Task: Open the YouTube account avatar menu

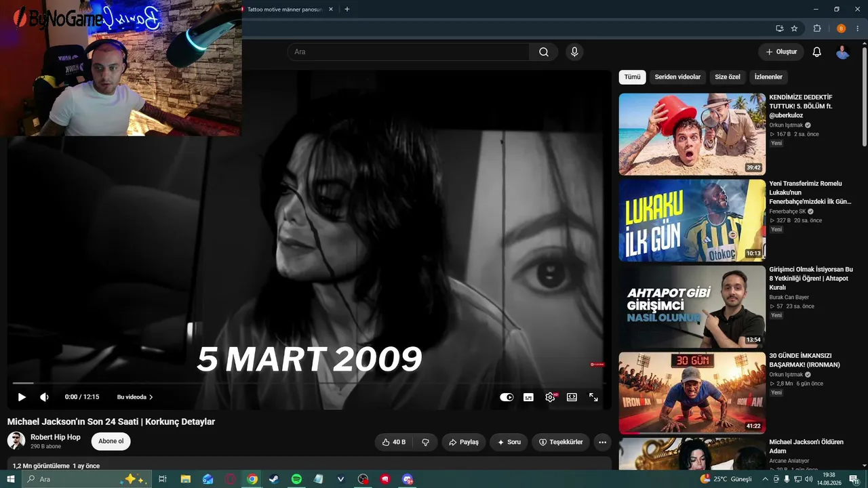Action: click(x=843, y=52)
